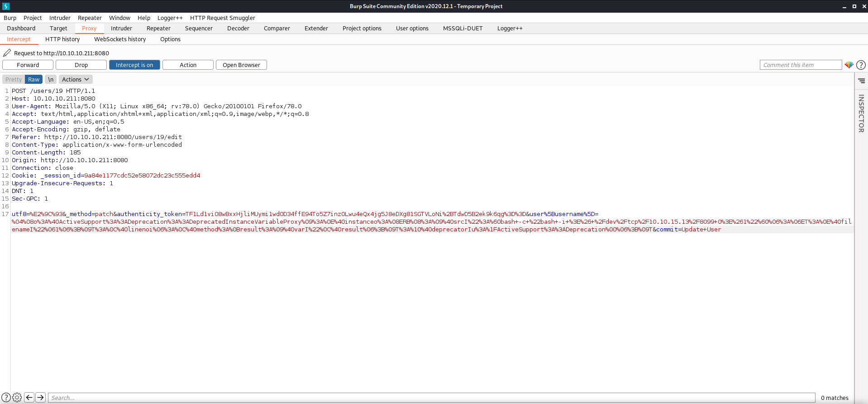Open the Extender tab
Viewport: 868px width, 404px height.
(316, 28)
